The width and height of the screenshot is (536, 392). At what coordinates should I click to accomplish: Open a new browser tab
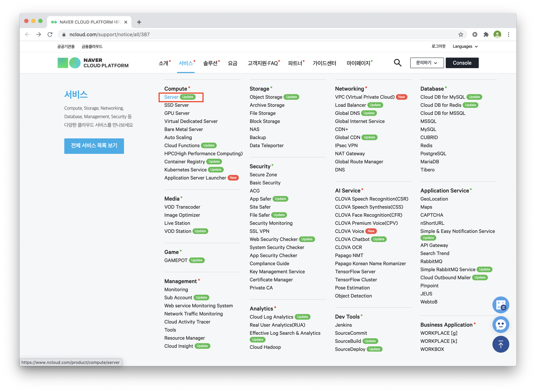click(x=139, y=22)
